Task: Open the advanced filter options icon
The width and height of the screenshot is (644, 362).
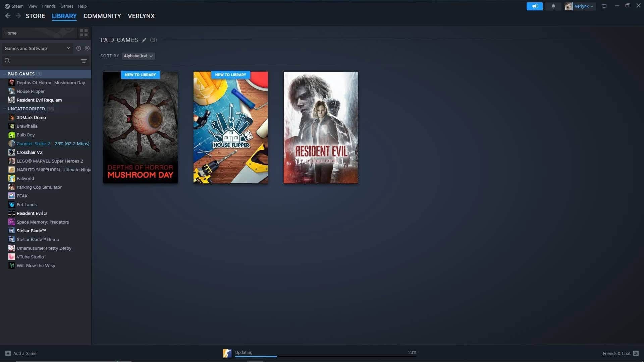Action: [84, 61]
